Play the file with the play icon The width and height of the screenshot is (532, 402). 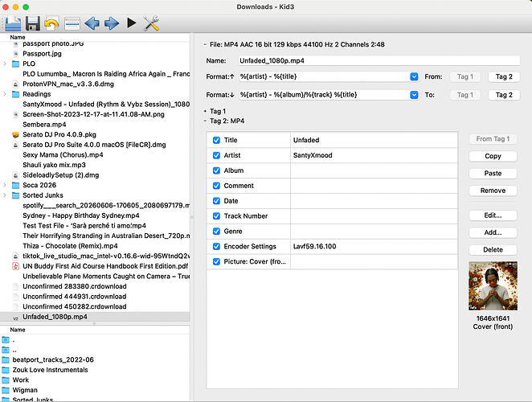pos(132,23)
